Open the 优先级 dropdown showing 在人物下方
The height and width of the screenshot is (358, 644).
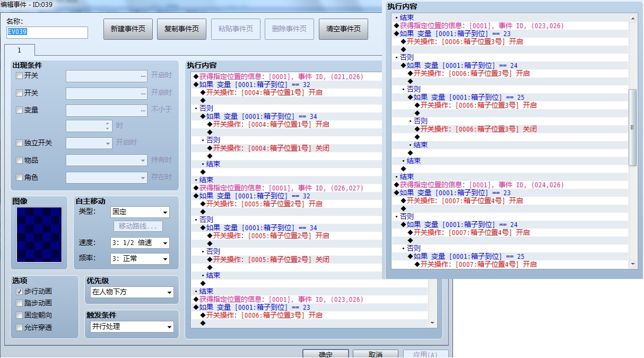(x=132, y=292)
